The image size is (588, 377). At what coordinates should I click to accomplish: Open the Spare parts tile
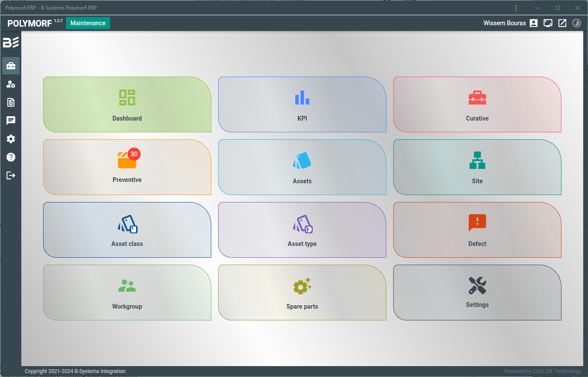click(302, 293)
